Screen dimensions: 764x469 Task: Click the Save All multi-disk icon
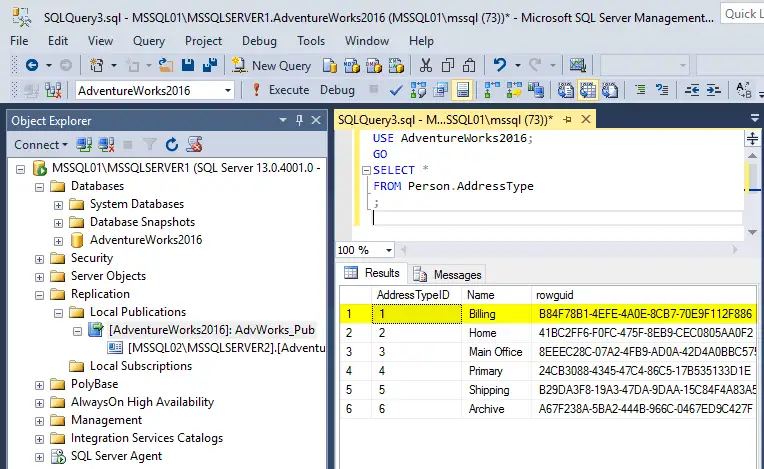[x=210, y=65]
